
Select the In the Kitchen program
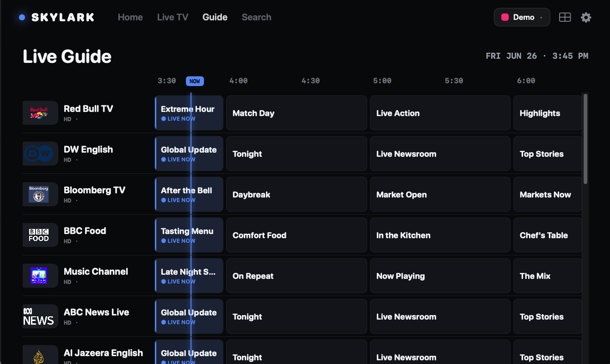click(440, 235)
